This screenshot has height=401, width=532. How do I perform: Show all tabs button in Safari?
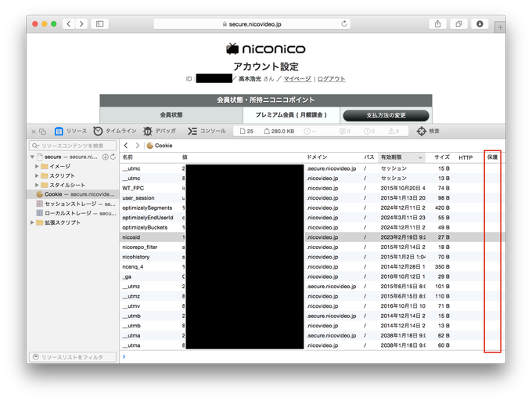[458, 23]
